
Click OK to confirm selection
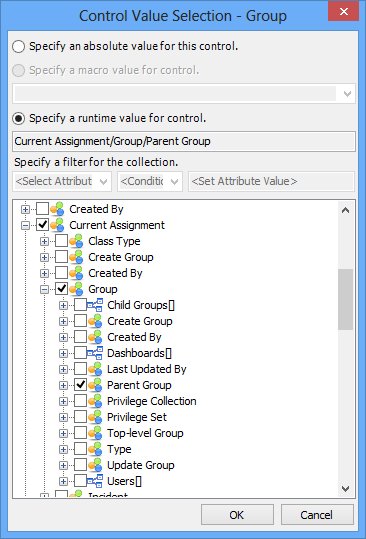click(237, 515)
